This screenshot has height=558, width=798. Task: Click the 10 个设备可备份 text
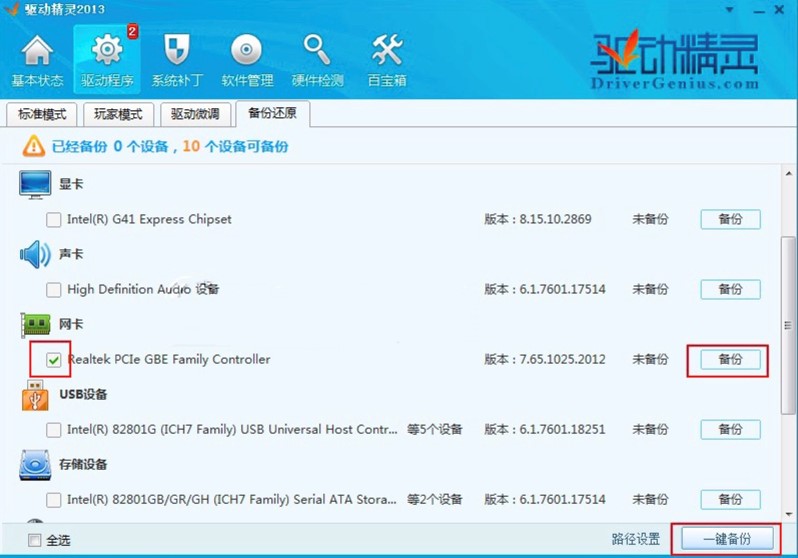tap(235, 147)
